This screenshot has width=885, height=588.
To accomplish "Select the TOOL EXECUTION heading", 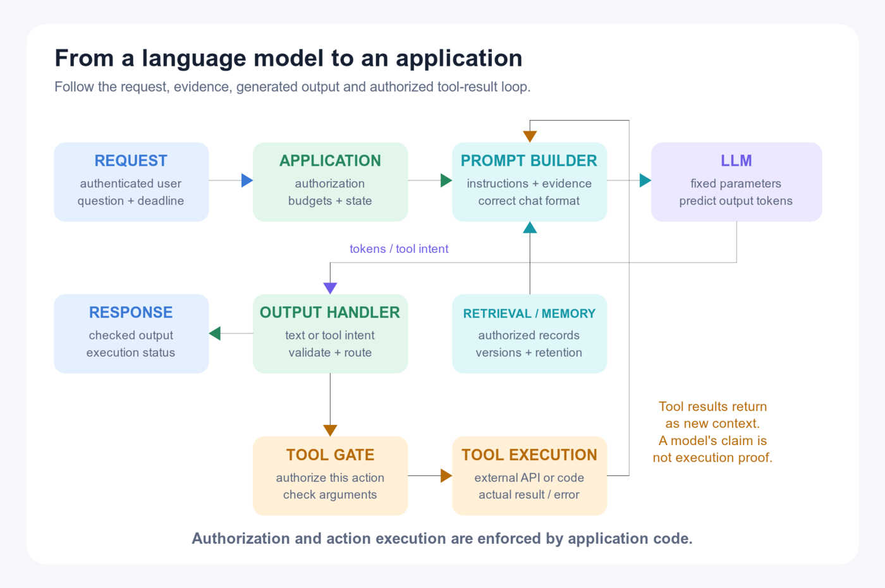I will coord(529,455).
